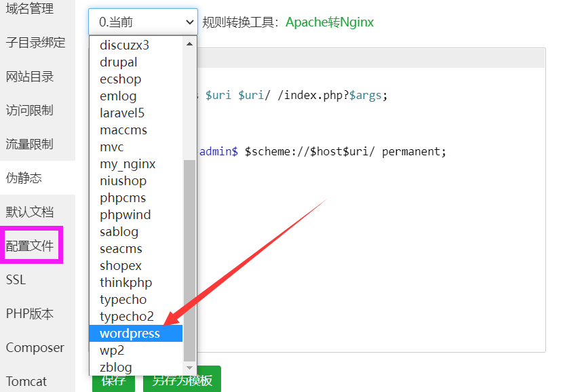The width and height of the screenshot is (565, 392).
Task: Choose wp2 rewrite template
Action: coord(136,350)
